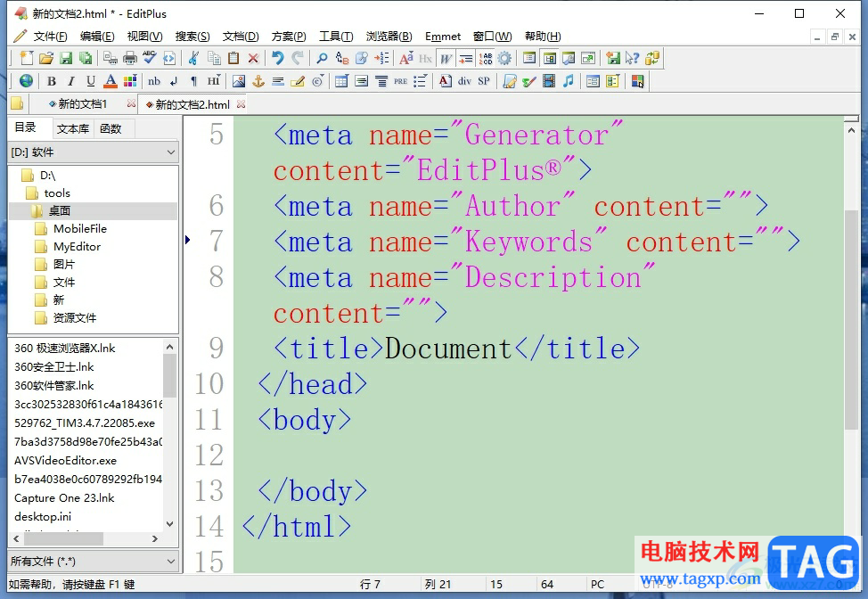Switch to the 新的文档1 document tab
This screenshot has height=599, width=868.
click(83, 103)
